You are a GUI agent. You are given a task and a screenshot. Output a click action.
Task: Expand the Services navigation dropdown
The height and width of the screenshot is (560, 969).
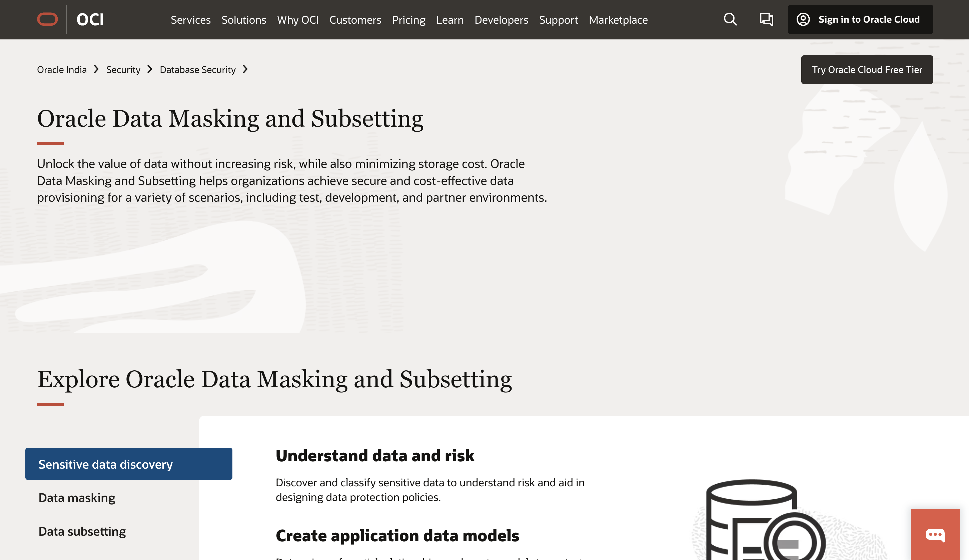[x=190, y=19]
